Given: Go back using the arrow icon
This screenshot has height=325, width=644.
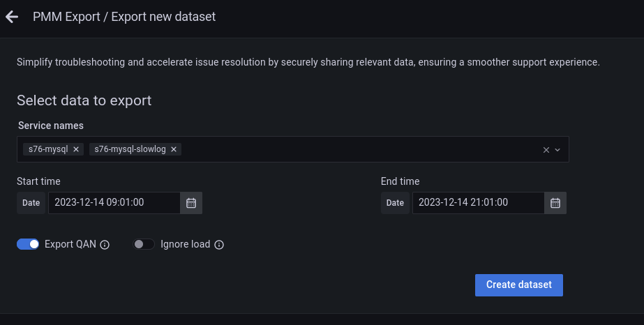Looking at the screenshot, I should 12,17.
